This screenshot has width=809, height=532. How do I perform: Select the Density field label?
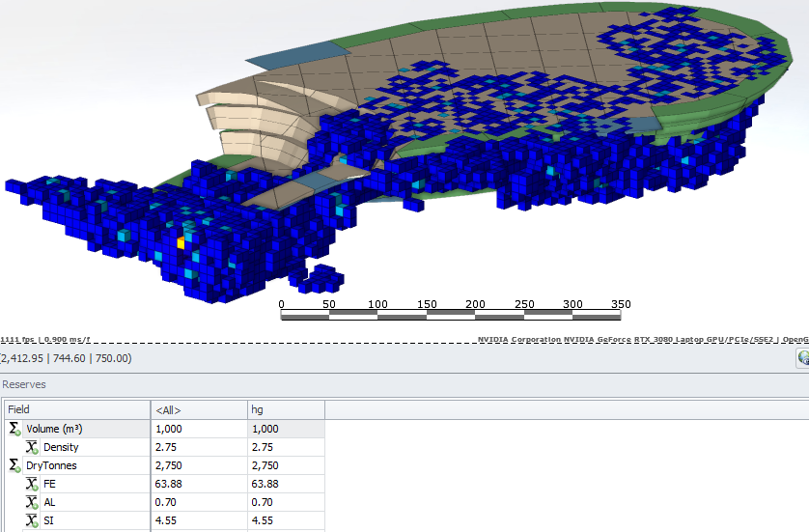(x=61, y=447)
